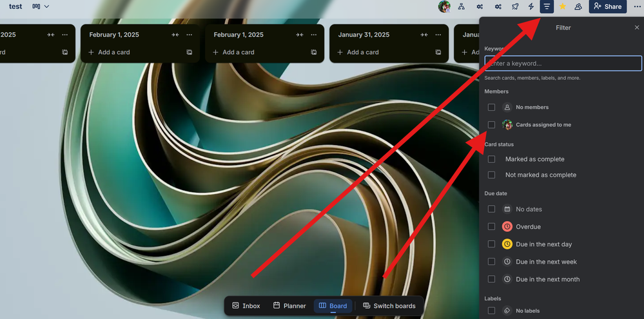Click the tag icon beside No labels
The height and width of the screenshot is (319, 644).
[x=507, y=311]
